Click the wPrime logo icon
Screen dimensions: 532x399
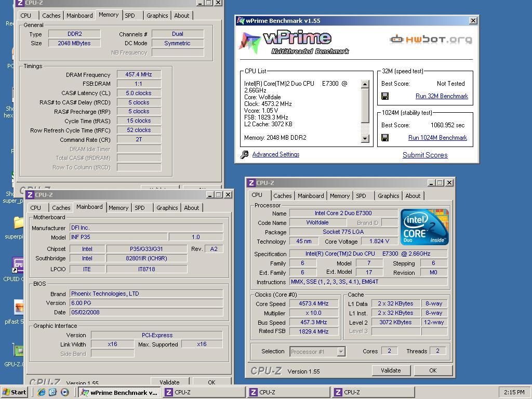250,43
